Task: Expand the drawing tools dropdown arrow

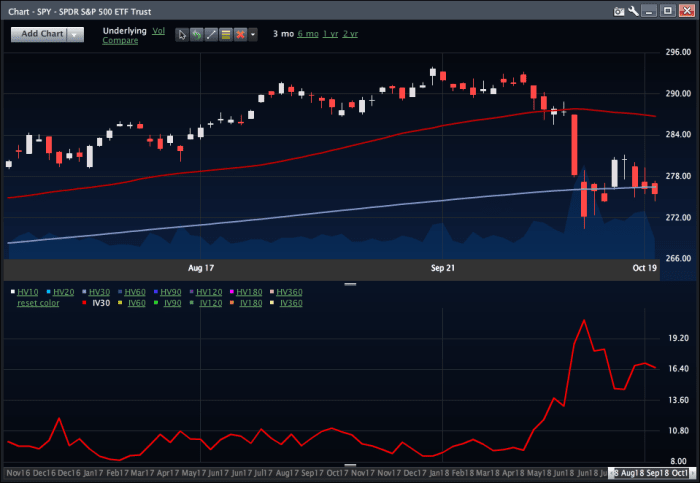Action: [x=253, y=34]
